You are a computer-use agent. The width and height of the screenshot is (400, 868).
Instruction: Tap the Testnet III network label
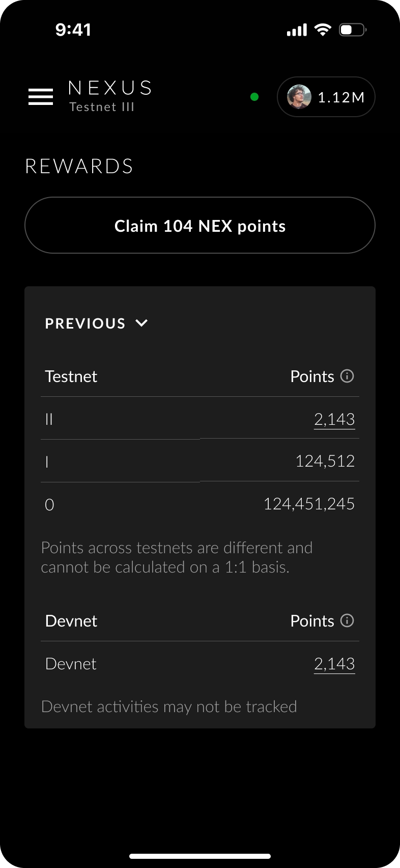pos(102,107)
